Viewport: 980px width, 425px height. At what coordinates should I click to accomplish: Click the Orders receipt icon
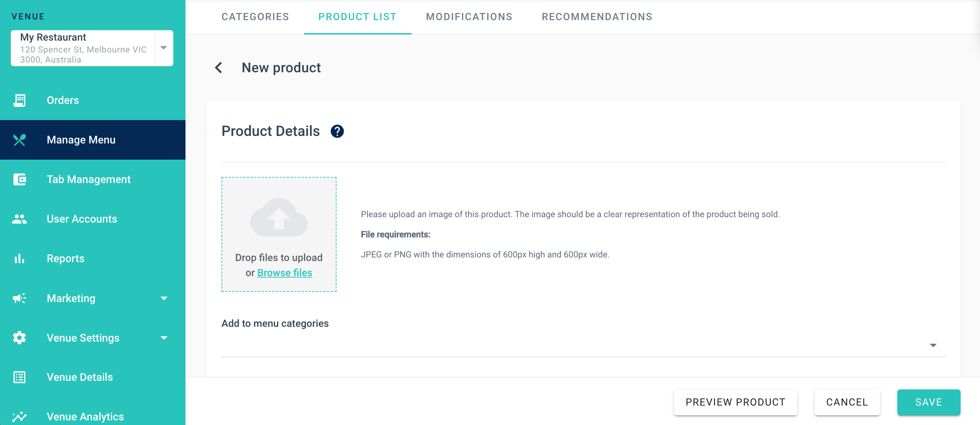click(19, 100)
